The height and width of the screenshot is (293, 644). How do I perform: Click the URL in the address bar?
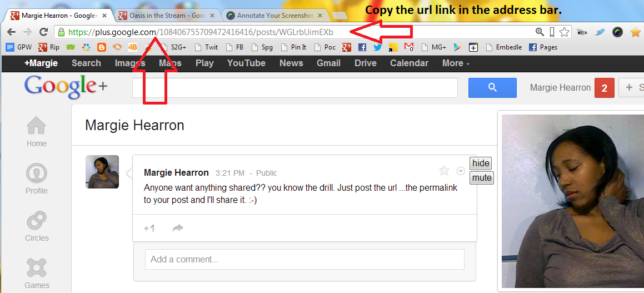[201, 32]
